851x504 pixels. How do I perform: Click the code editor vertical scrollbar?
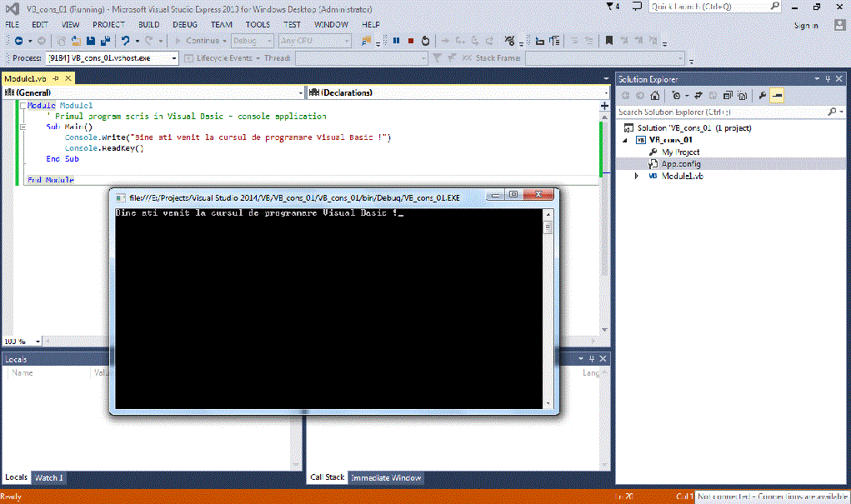point(604,223)
